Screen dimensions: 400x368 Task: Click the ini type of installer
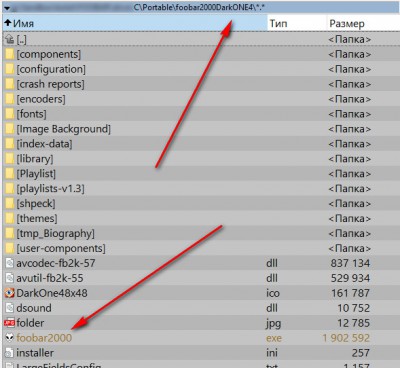coord(272,353)
